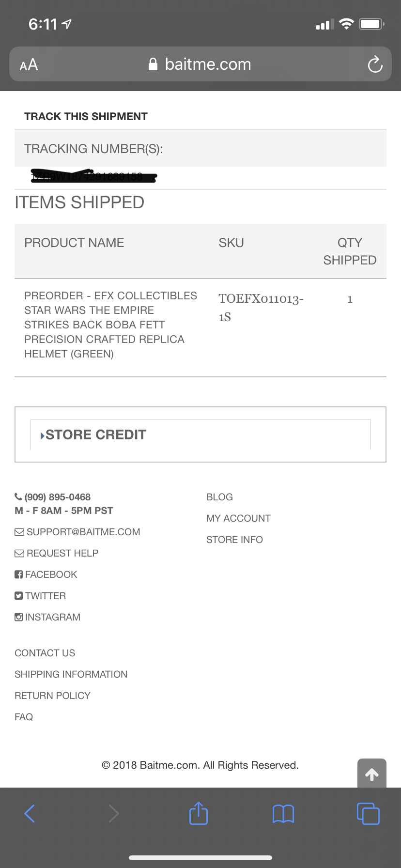Open the Instagram link
Screen dimensions: 401x868
click(47, 617)
